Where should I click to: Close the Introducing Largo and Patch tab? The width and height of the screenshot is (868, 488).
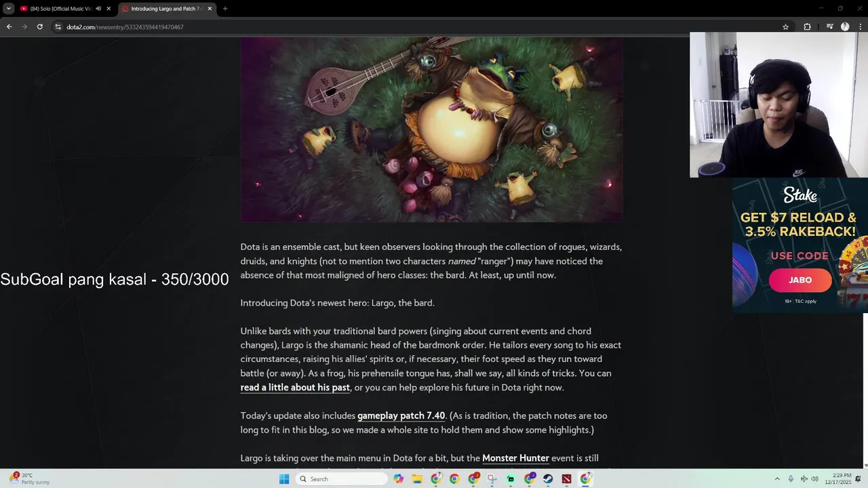click(x=210, y=9)
